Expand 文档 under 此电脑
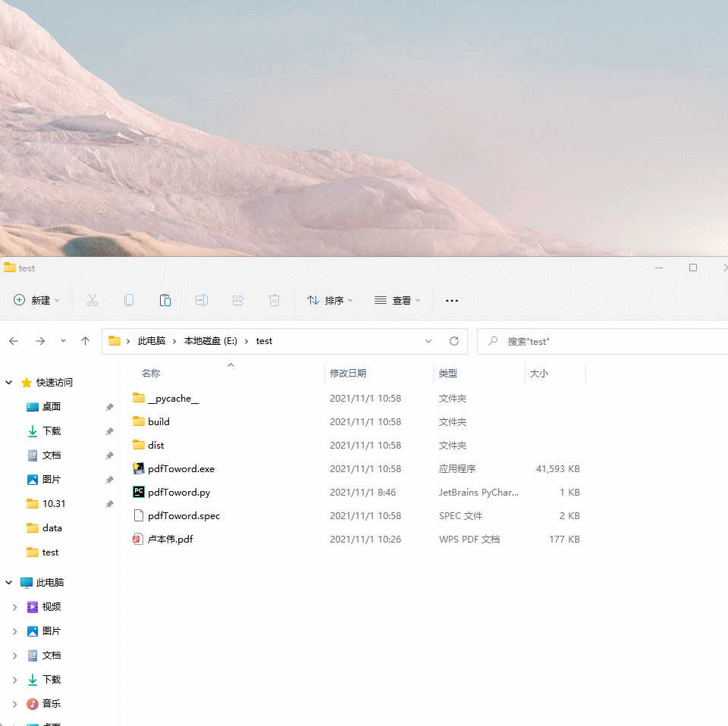 tap(15, 656)
